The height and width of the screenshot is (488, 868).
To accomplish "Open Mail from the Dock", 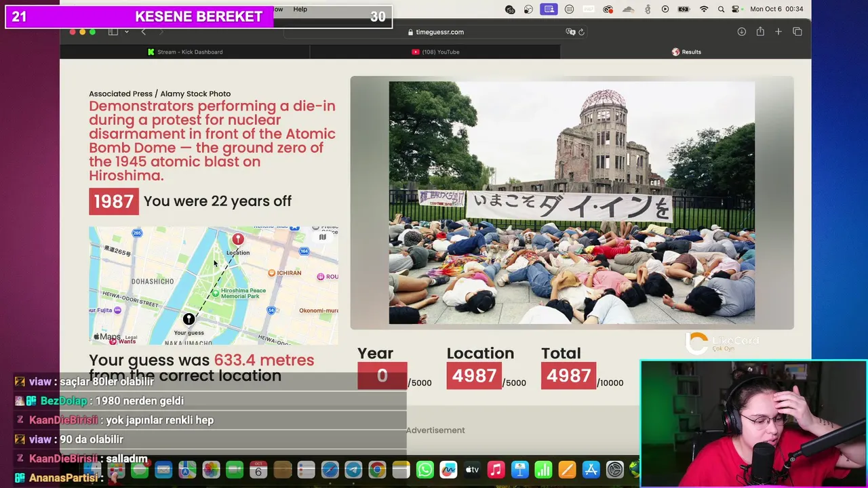I will 163,469.
